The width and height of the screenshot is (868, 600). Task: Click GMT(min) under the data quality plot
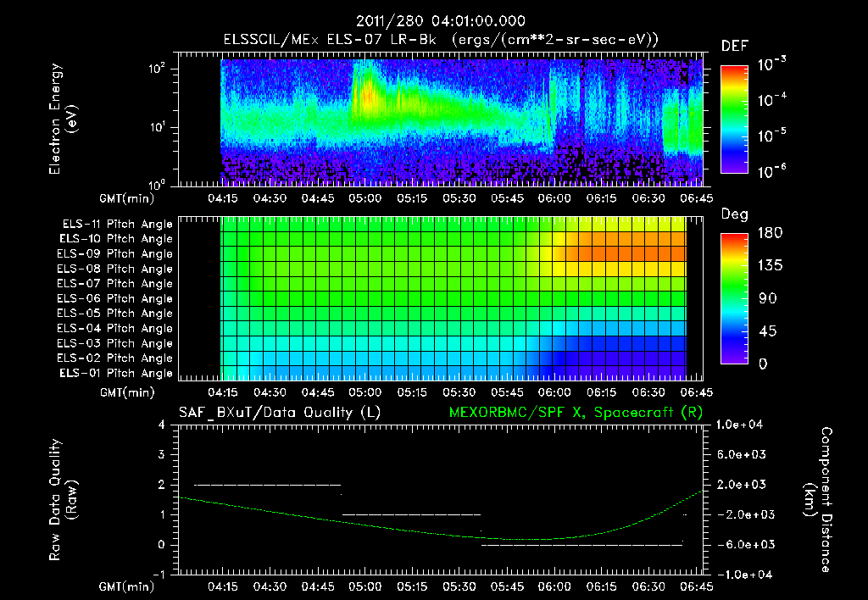(x=127, y=586)
